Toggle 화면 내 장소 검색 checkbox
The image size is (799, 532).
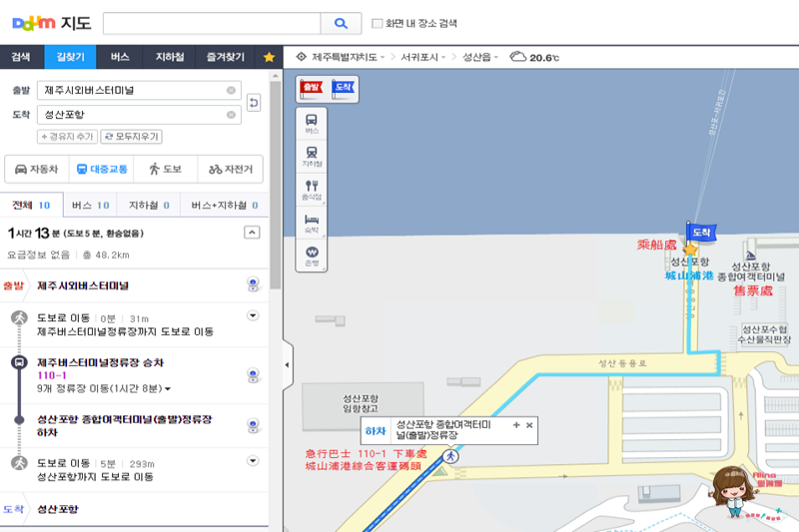coord(378,23)
